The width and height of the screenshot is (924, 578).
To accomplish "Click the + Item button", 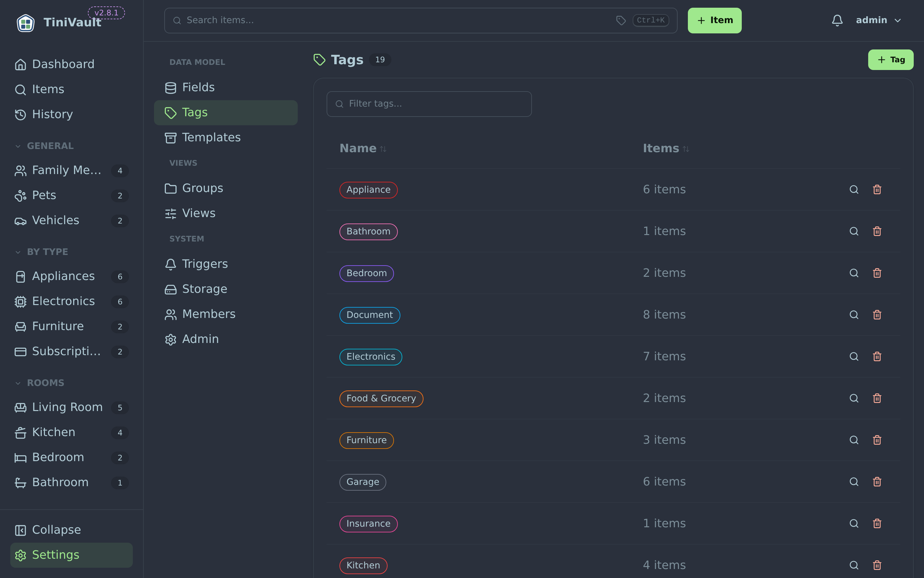I will [x=714, y=21].
